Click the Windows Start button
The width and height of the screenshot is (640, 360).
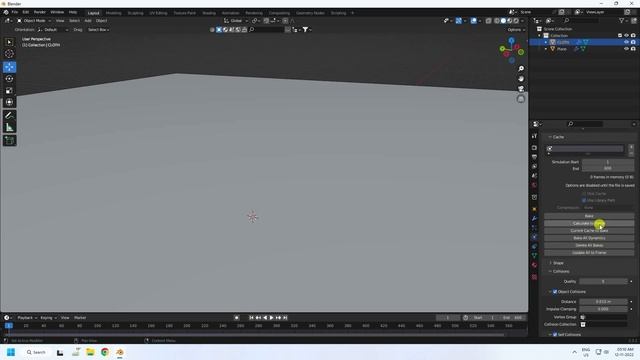tap(11, 352)
